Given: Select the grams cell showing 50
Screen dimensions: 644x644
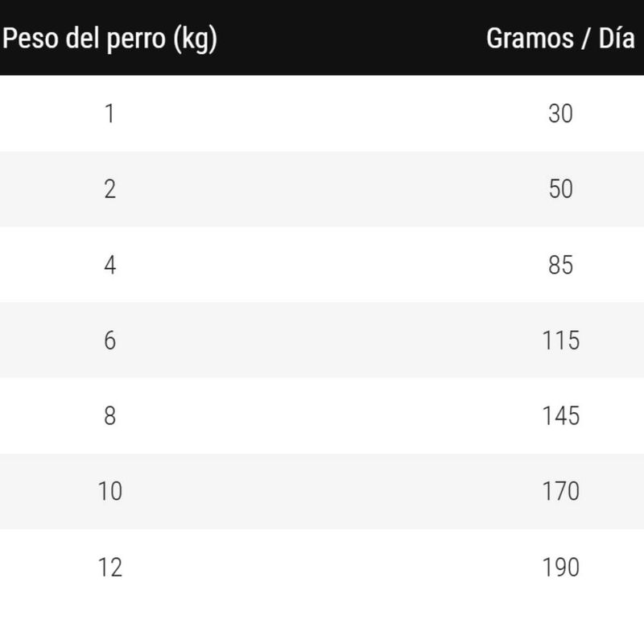Looking at the screenshot, I should click(x=560, y=189).
